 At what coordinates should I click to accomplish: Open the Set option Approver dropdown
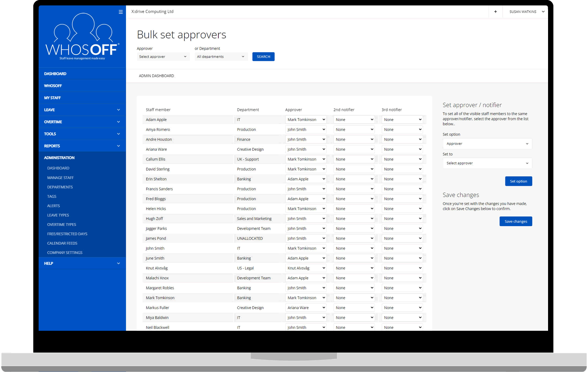point(487,144)
